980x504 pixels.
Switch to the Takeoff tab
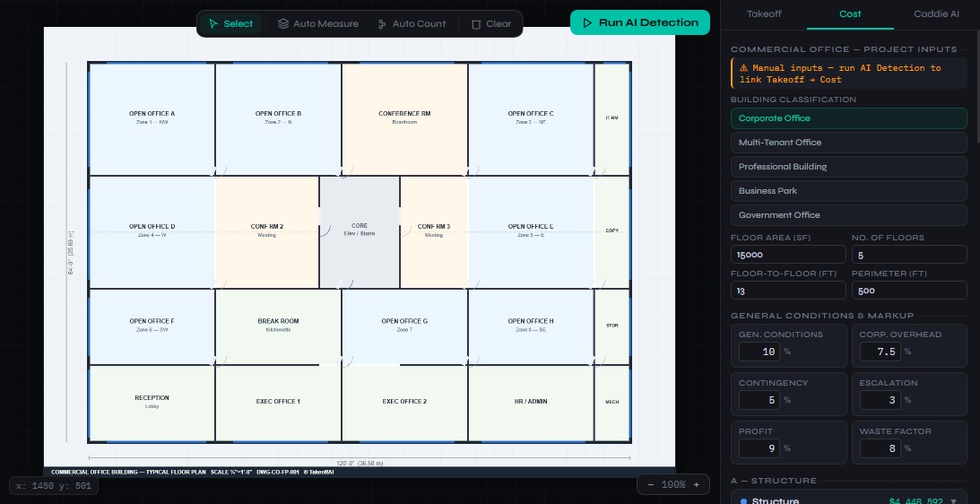coord(763,14)
